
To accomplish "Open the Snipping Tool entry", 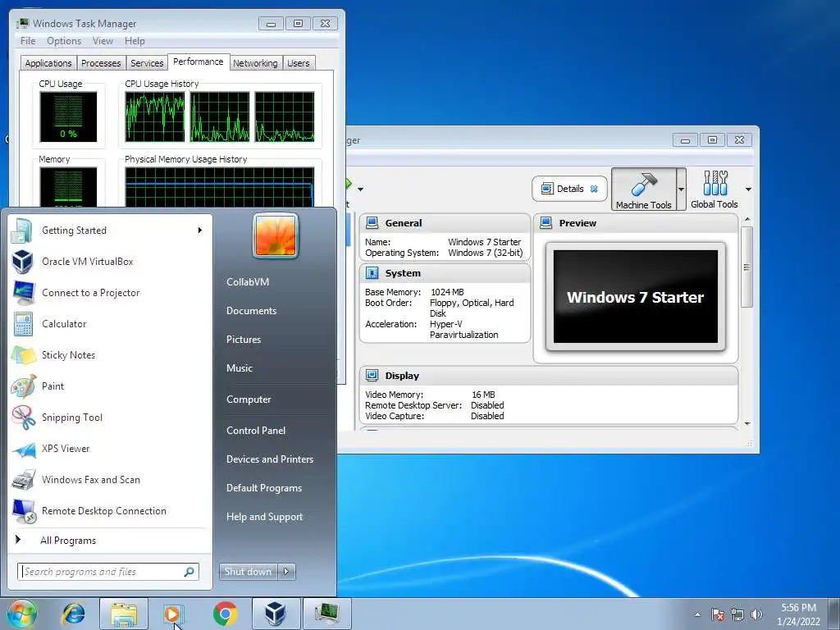I will [110, 418].
